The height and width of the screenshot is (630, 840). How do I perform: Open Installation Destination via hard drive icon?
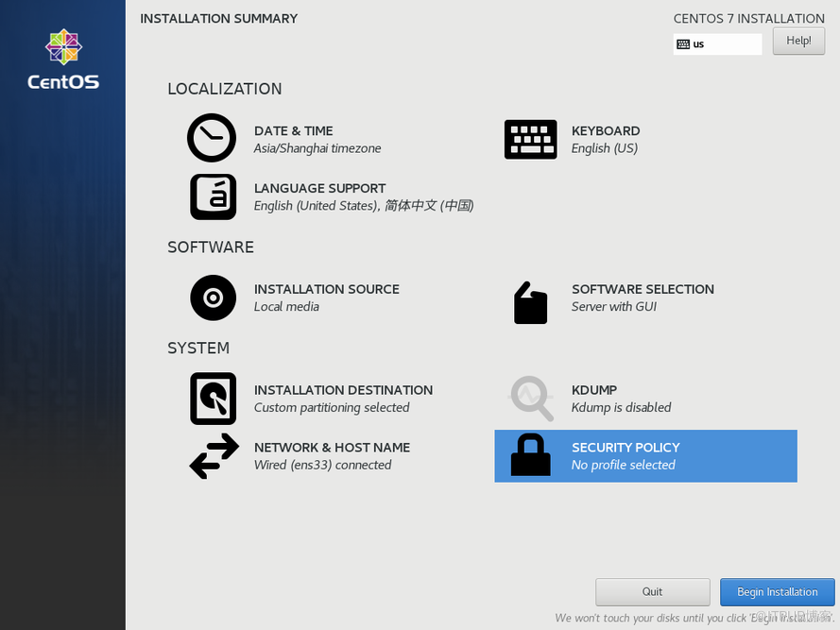click(213, 399)
